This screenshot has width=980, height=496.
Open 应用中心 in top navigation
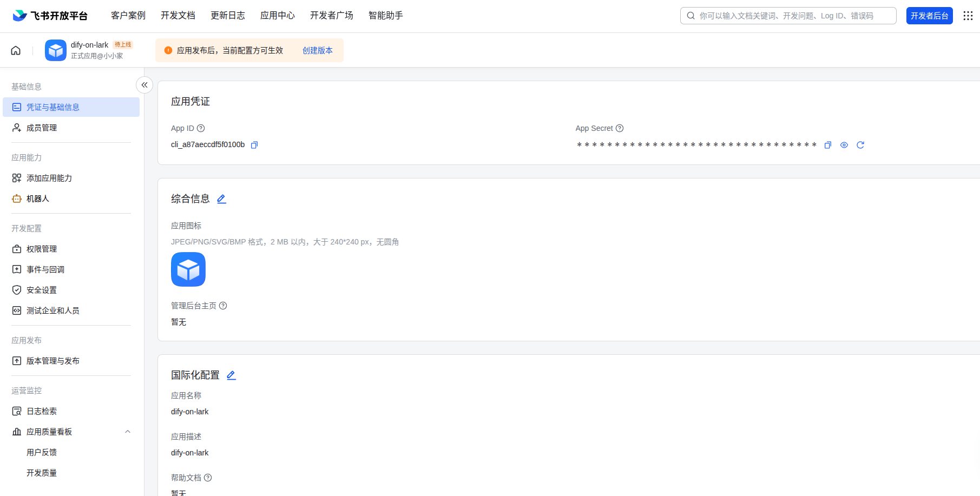(x=278, y=16)
